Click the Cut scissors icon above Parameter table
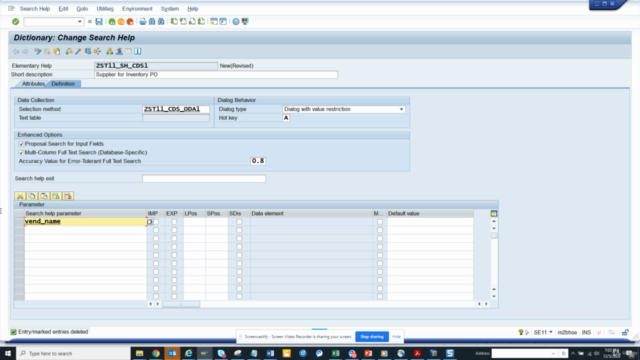The height and width of the screenshot is (360, 640). (x=20, y=196)
